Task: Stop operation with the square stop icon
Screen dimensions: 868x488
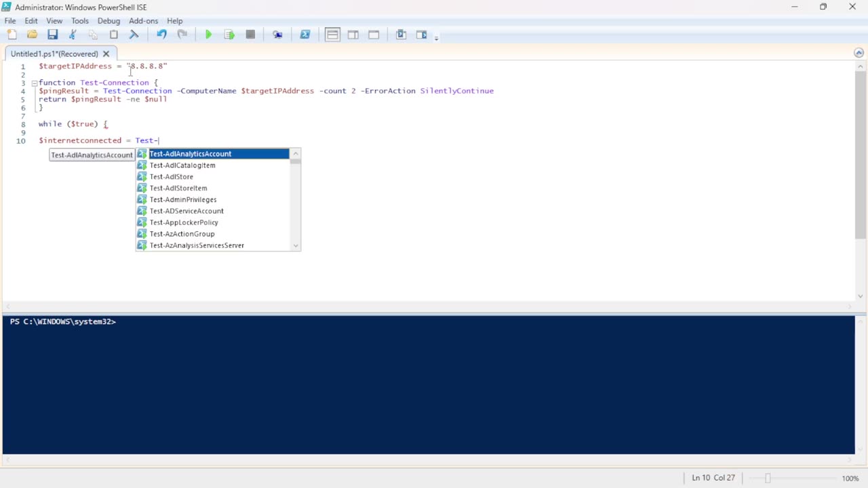Action: (250, 35)
